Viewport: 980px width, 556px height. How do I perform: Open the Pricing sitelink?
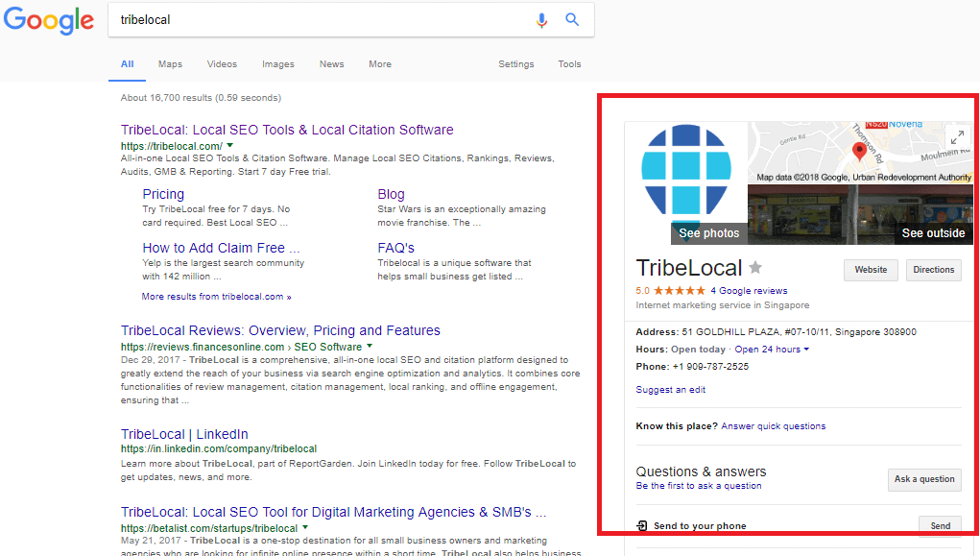pos(163,194)
